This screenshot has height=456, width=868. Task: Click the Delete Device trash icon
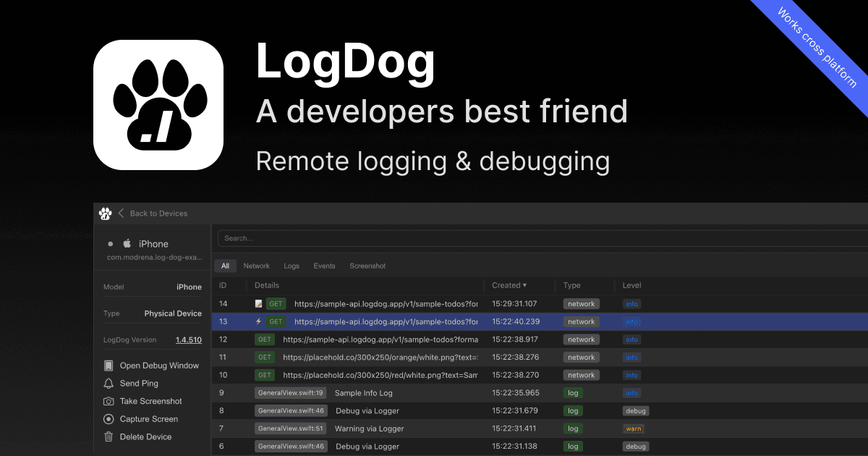[109, 436]
